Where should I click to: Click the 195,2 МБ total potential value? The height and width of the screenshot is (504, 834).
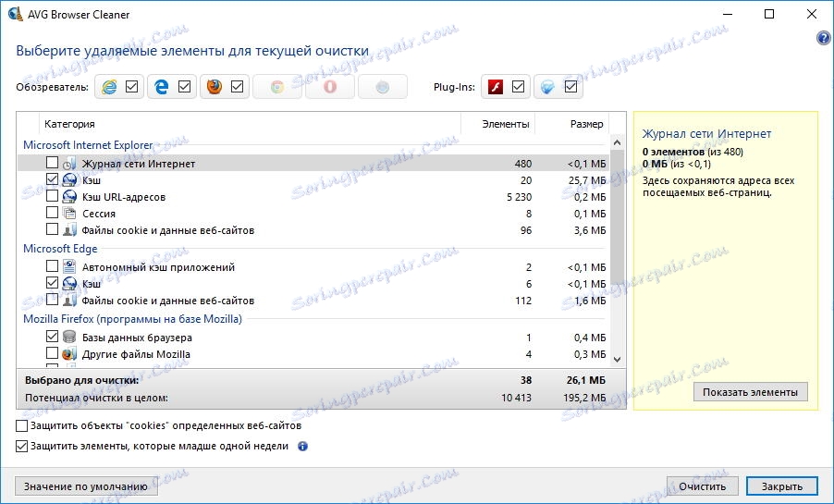click(x=584, y=398)
